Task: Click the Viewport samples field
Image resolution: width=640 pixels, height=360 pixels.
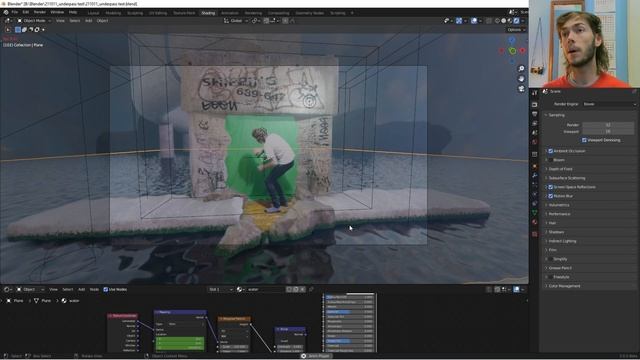Action: pyautogui.click(x=608, y=131)
